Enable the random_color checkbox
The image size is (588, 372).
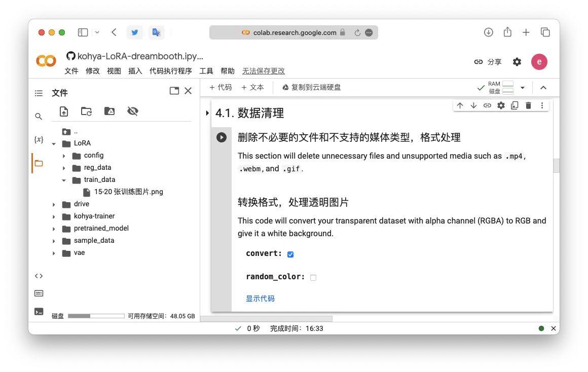click(313, 278)
